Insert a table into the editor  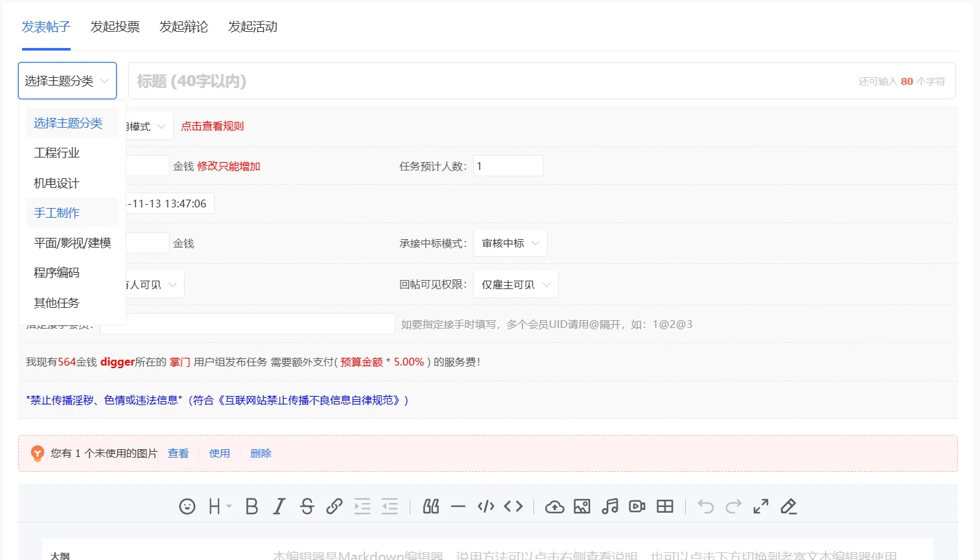pos(665,506)
